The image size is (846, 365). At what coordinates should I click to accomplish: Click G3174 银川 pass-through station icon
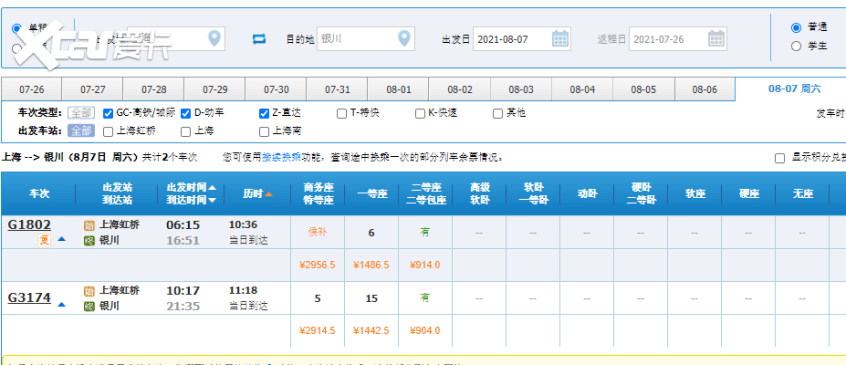[x=89, y=307]
